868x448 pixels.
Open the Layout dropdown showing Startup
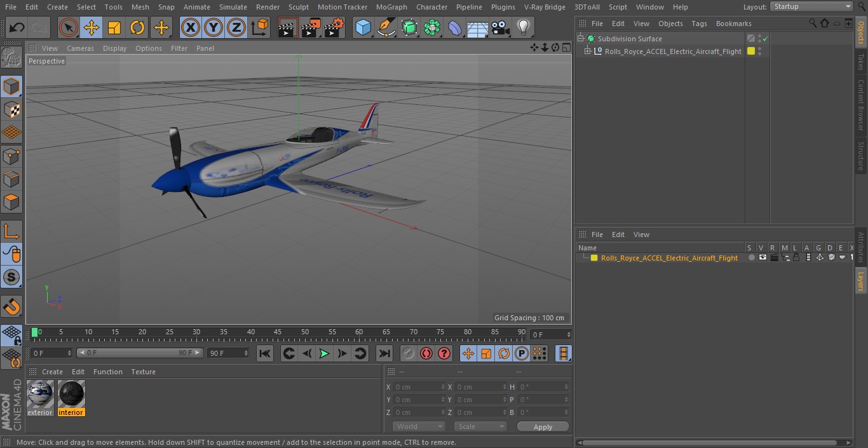tap(811, 6)
